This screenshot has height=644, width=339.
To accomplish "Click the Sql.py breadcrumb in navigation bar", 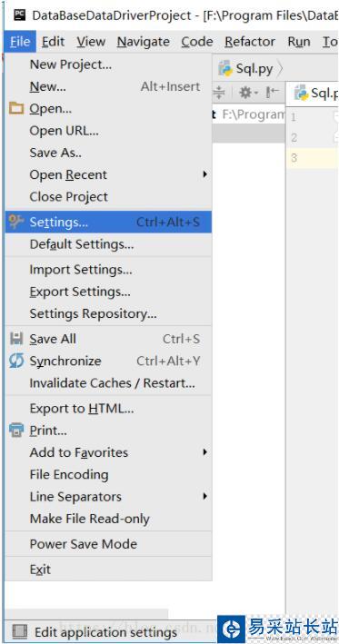I will point(246,69).
